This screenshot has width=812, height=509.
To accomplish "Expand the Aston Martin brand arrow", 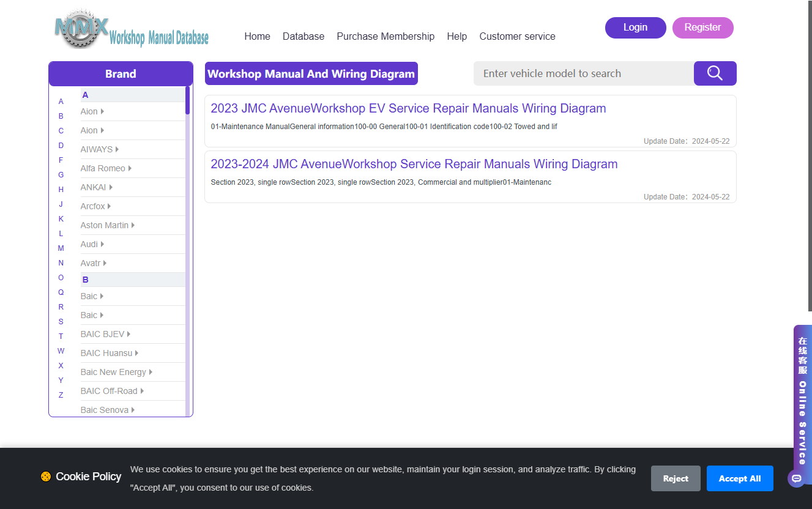I will pyautogui.click(x=133, y=225).
